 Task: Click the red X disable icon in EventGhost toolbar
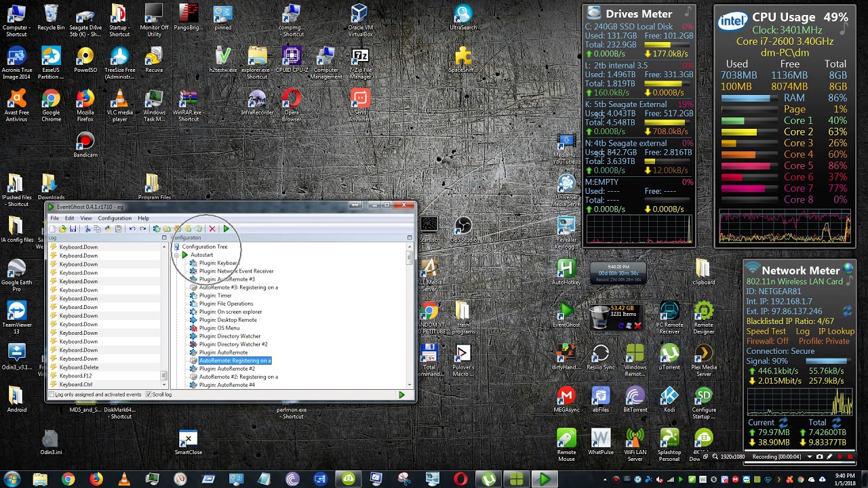(212, 229)
